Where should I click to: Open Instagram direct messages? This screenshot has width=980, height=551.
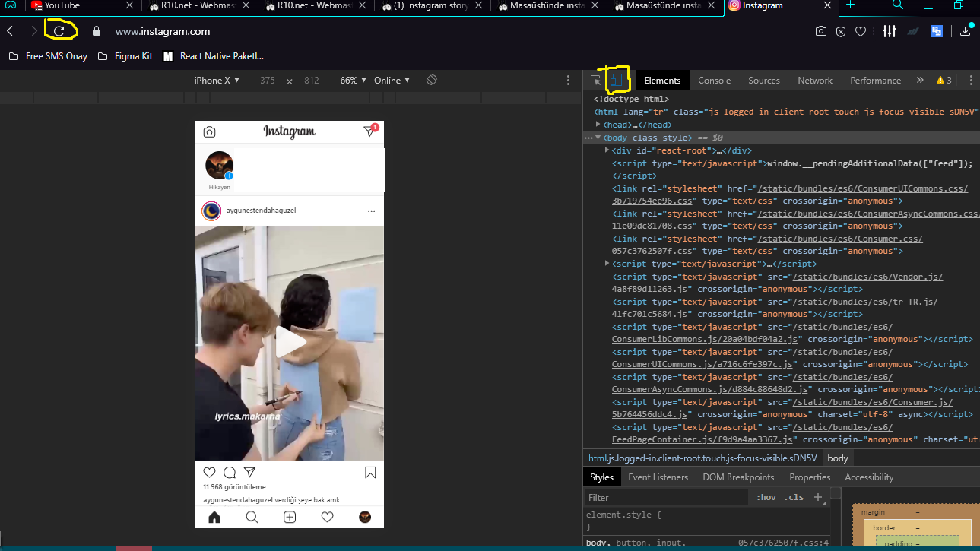369,131
